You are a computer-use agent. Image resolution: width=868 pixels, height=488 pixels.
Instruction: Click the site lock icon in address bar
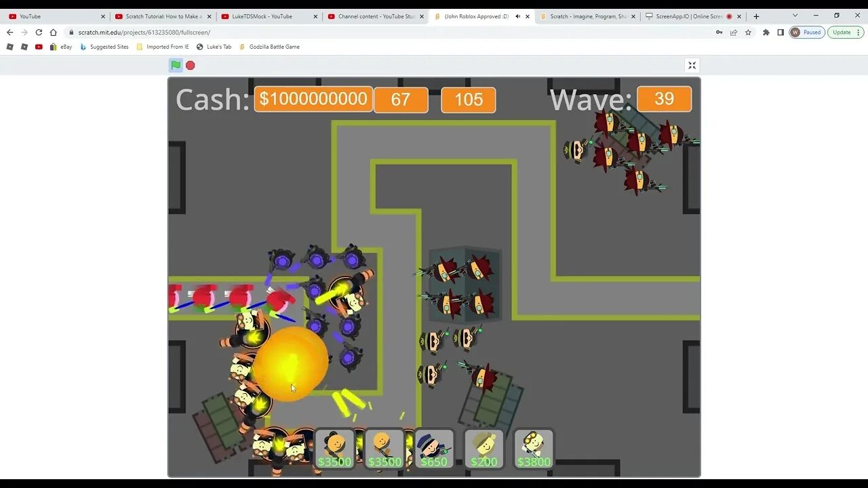71,32
